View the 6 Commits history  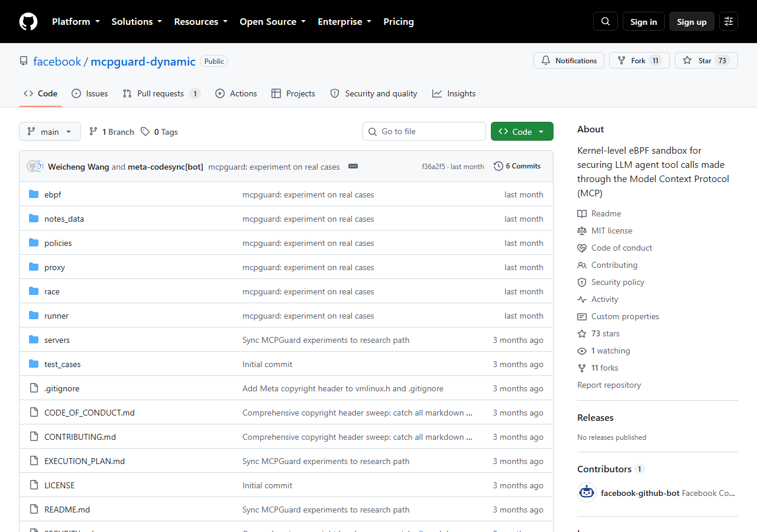click(x=517, y=166)
